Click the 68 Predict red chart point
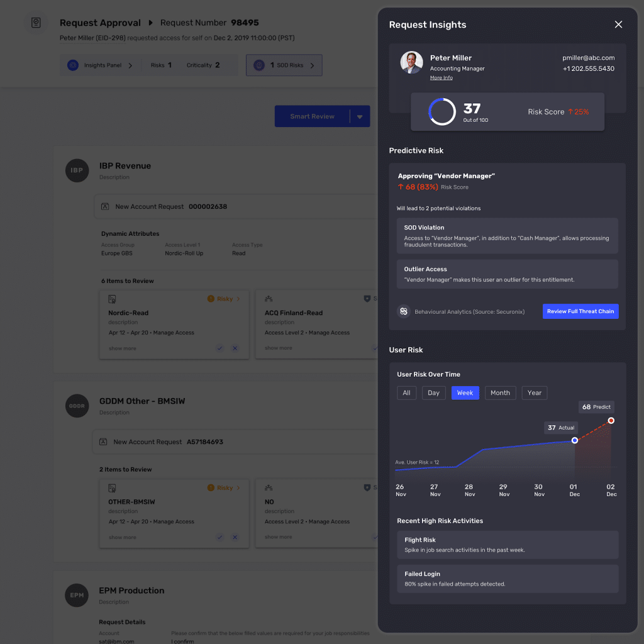Viewport: 644px width, 644px height. tap(611, 421)
